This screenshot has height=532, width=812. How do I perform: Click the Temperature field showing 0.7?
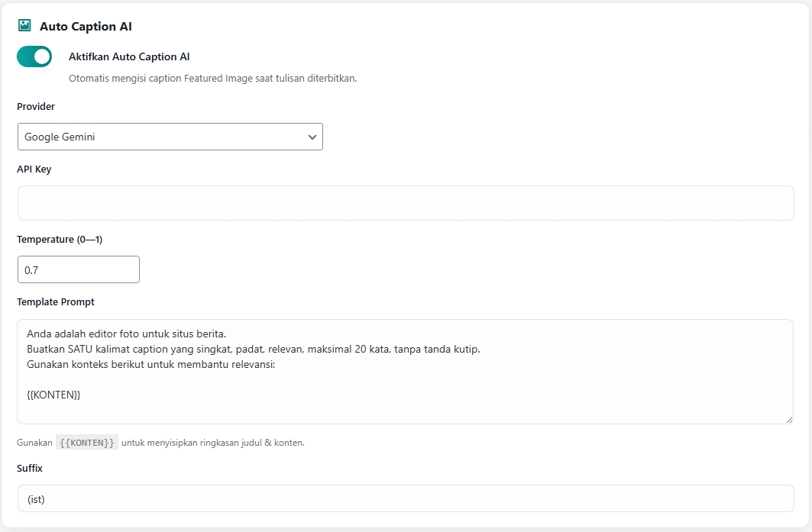click(x=78, y=269)
